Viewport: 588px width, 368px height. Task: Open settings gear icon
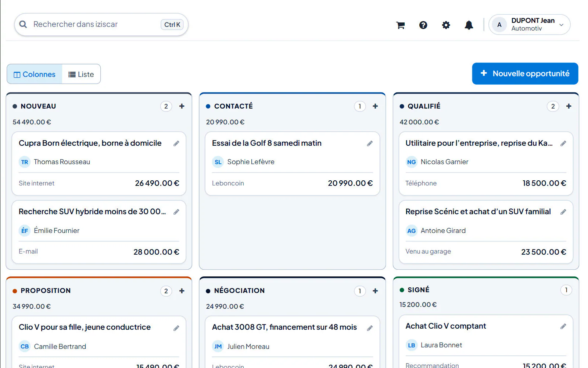(446, 25)
